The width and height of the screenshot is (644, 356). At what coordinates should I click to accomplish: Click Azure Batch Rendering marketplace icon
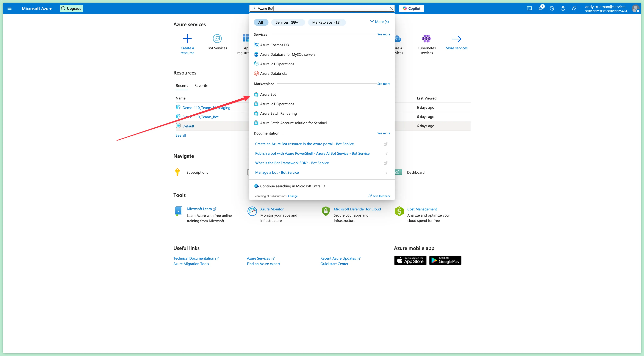[x=256, y=113]
